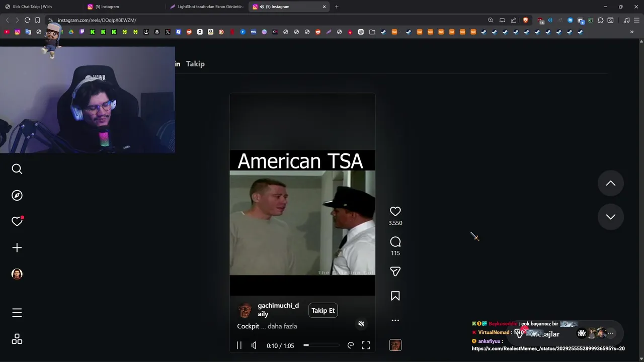Click the share page icon in address bar
Viewport: 644px width, 362px height.
[x=513, y=20]
